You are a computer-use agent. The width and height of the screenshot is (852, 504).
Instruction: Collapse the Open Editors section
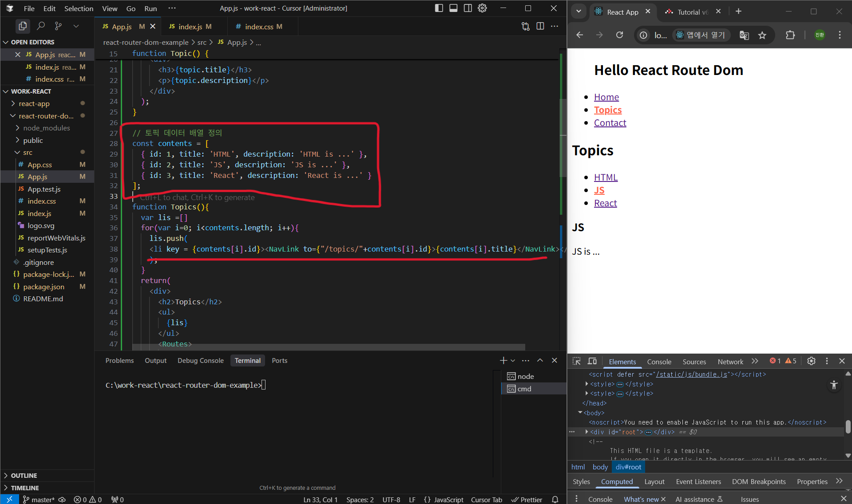pyautogui.click(x=47, y=42)
